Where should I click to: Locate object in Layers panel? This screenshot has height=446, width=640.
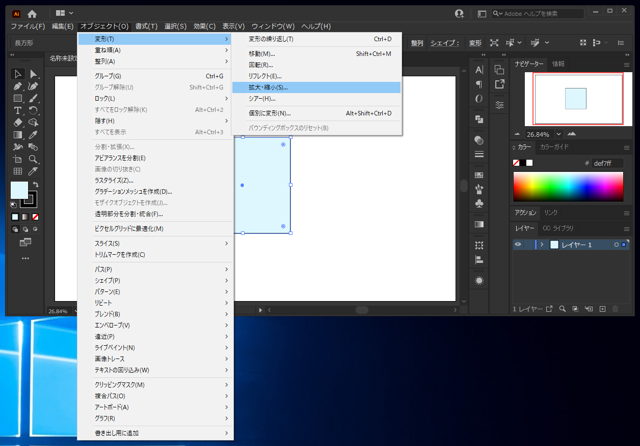click(x=562, y=309)
